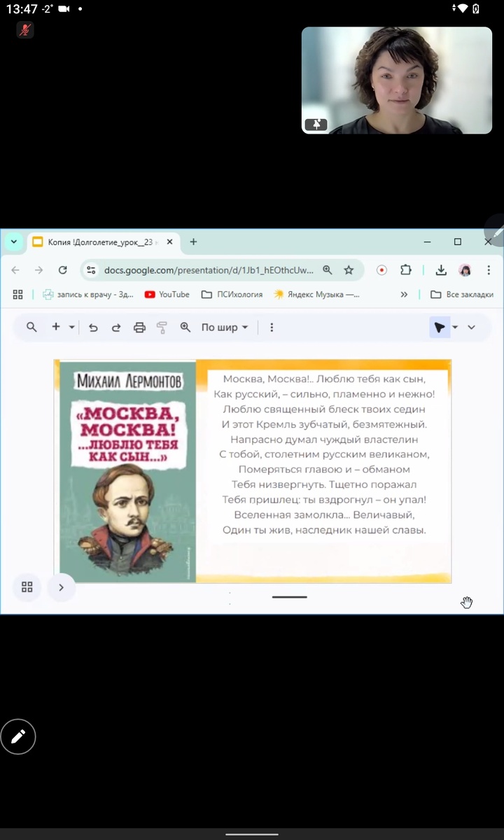
Task: Show hidden bookmarks with double chevron
Action: point(404,295)
